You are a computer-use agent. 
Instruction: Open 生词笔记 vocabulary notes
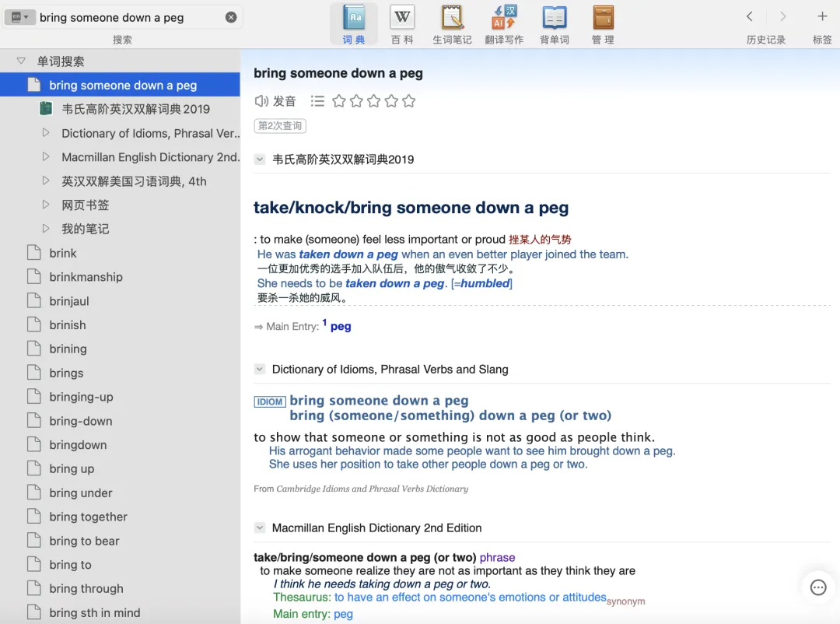[452, 25]
